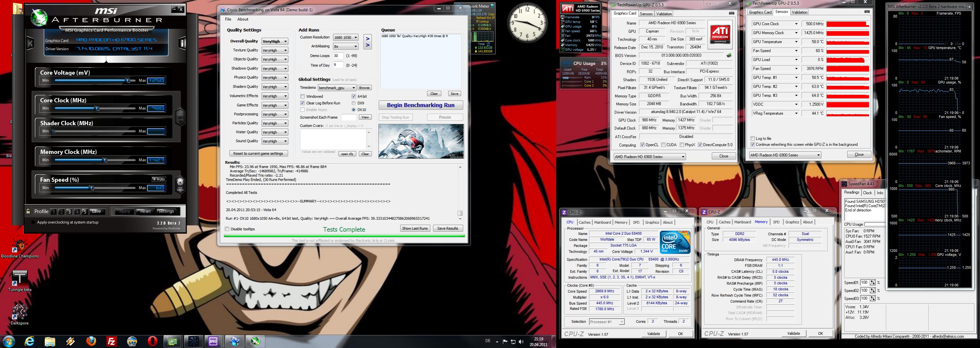The width and height of the screenshot is (980, 348).
Task: Open the Custom Resolution dropdown
Action: [x=345, y=37]
